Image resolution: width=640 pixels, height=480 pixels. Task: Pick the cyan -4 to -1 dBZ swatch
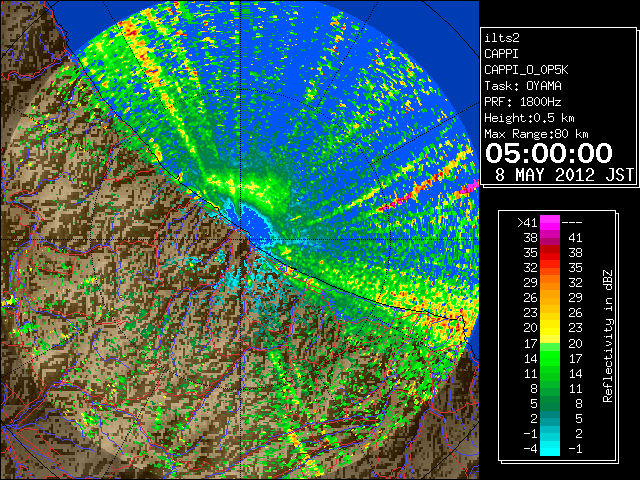click(x=550, y=448)
